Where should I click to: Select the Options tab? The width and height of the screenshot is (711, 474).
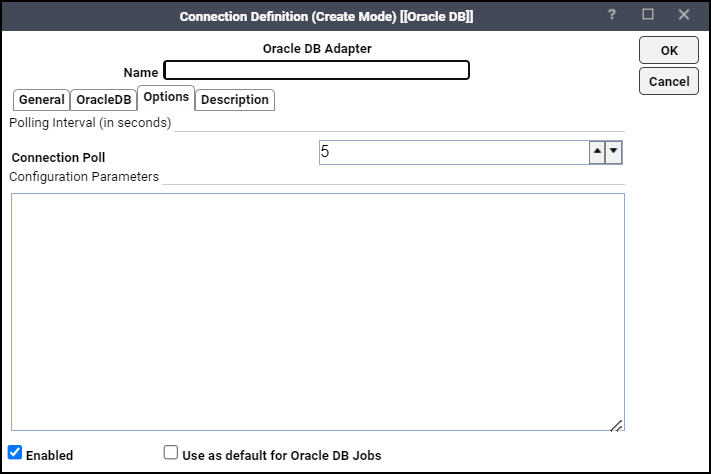166,97
